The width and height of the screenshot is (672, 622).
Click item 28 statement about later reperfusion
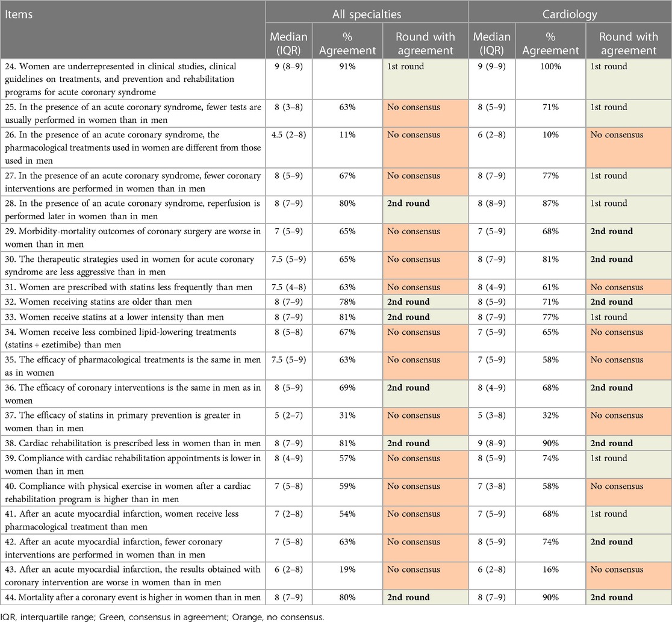pos(132,210)
